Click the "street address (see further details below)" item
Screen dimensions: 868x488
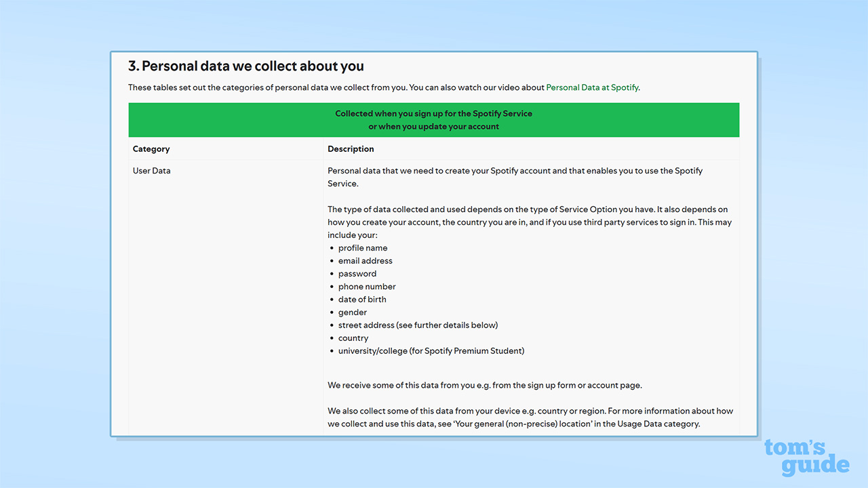[418, 325]
